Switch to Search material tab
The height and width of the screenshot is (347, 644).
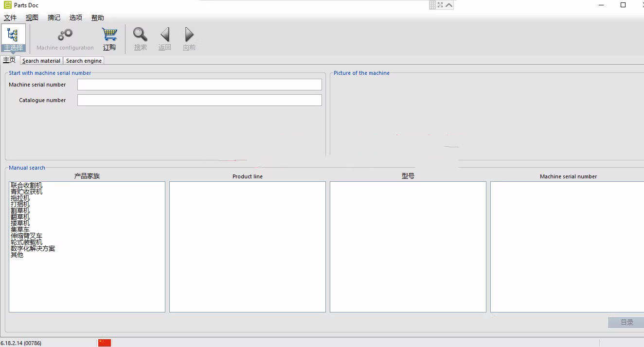pos(41,61)
